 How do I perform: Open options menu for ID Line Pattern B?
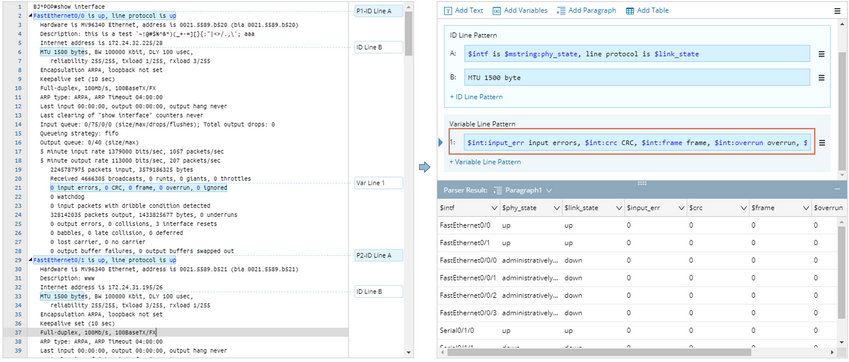click(x=821, y=77)
